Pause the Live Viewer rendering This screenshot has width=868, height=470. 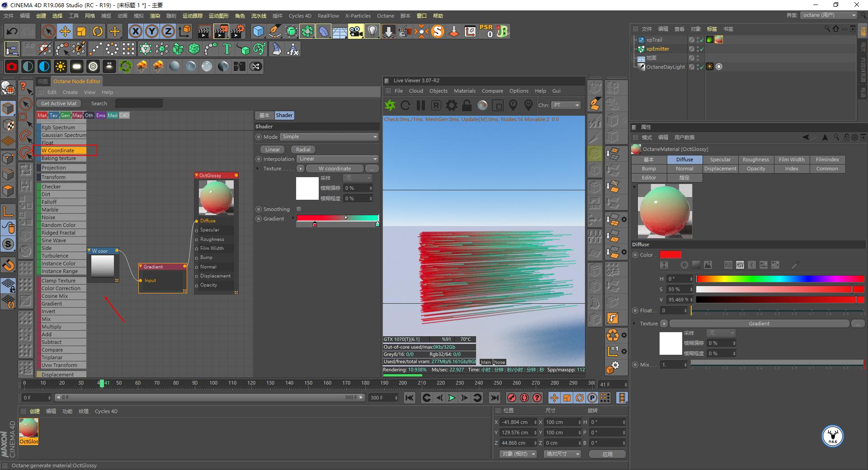[421, 105]
